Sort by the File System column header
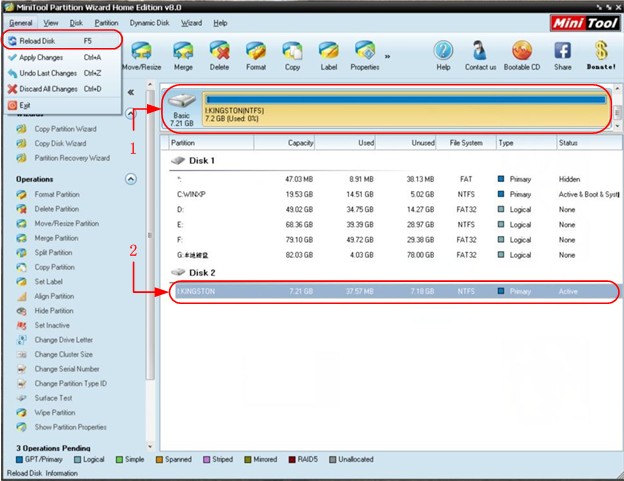This screenshot has height=481, width=624. tap(466, 143)
